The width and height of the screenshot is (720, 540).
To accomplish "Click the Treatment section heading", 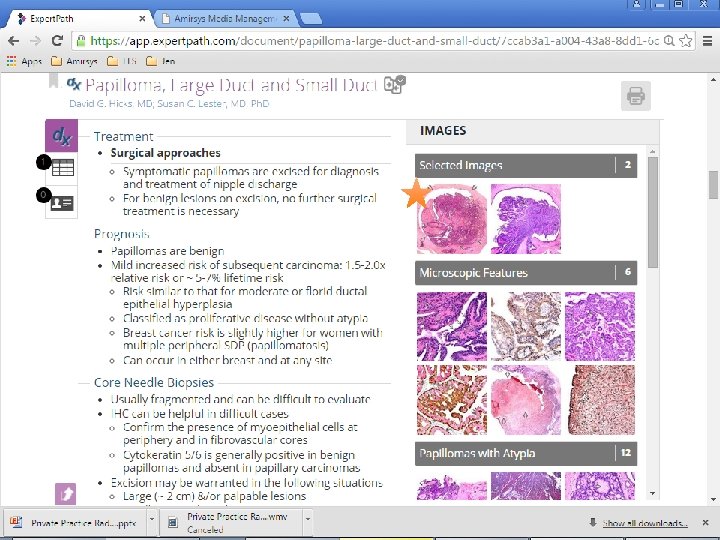I will [124, 136].
